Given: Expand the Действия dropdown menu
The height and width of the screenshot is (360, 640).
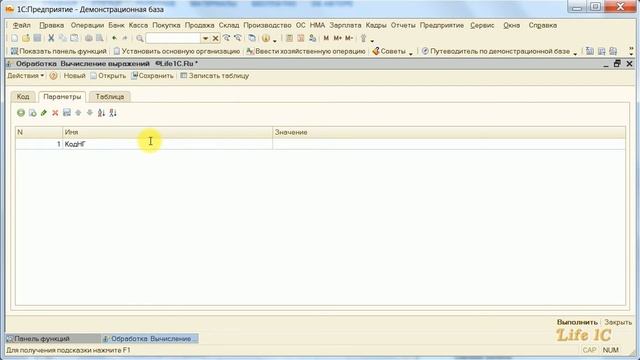Looking at the screenshot, I should [x=25, y=76].
